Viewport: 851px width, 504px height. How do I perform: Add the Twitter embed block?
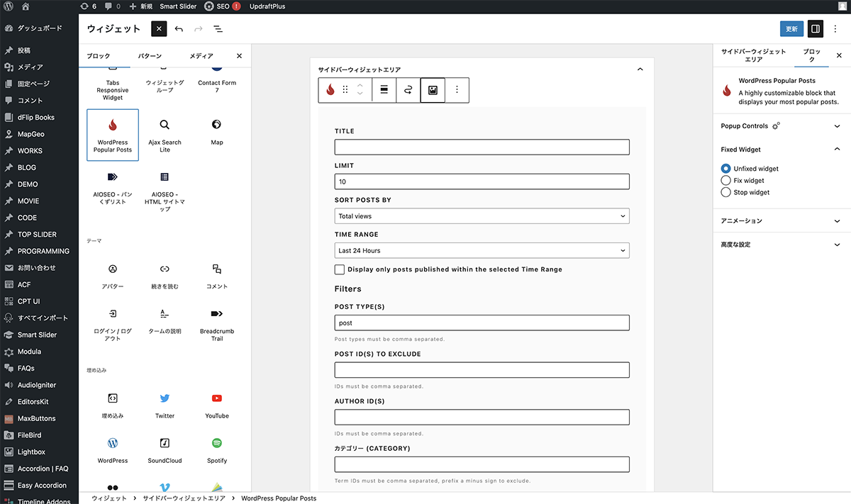point(165,405)
